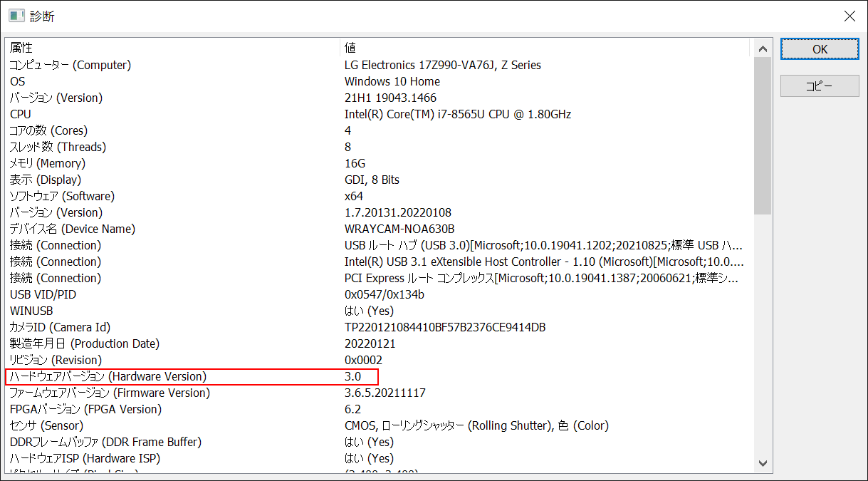Select the Sensor row
This screenshot has width=868, height=481.
pos(46,425)
